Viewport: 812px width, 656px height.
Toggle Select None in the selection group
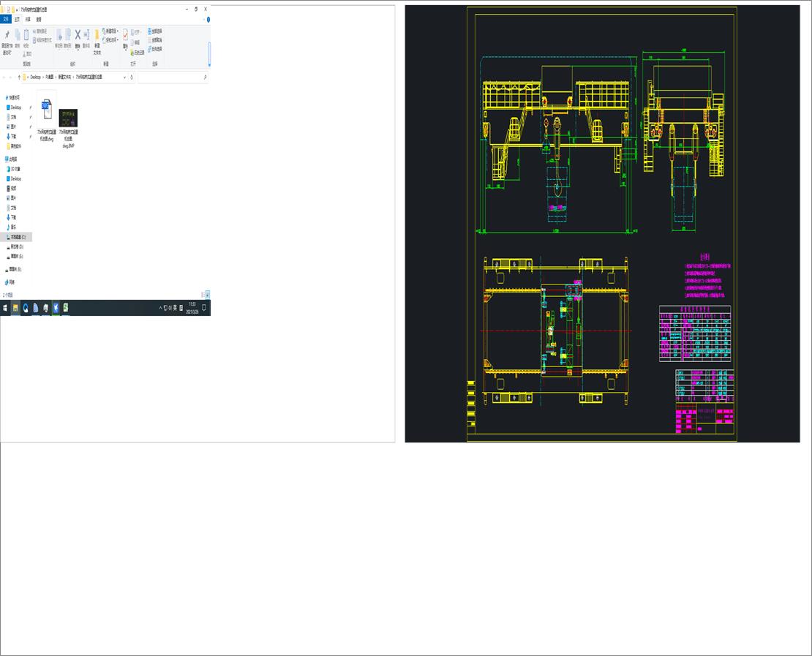(154, 39)
